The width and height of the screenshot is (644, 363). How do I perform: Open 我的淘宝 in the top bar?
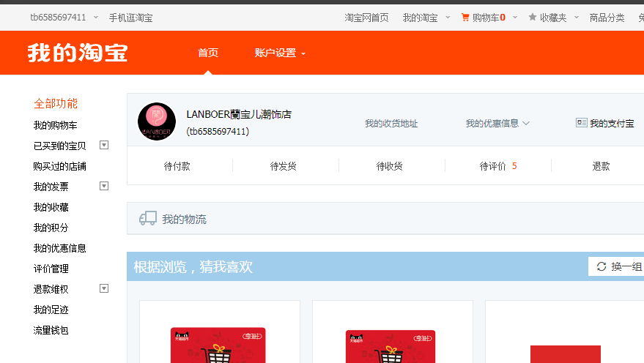pyautogui.click(x=420, y=18)
